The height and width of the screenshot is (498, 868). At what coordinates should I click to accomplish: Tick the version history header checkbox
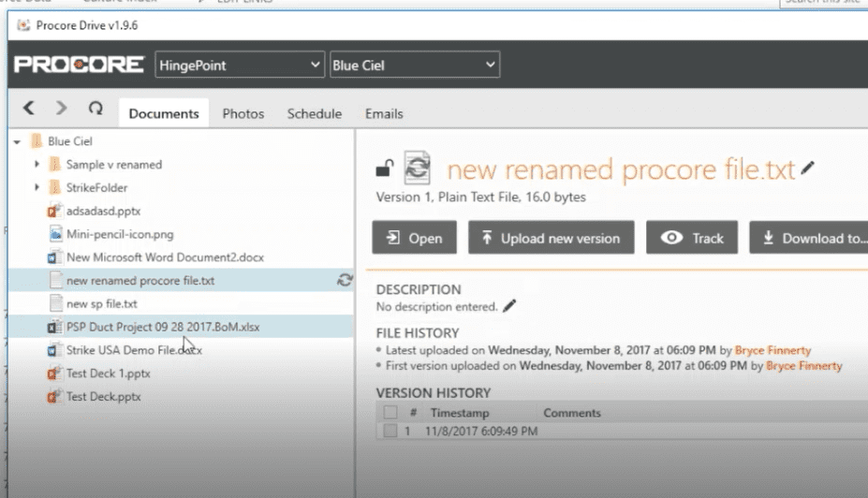(390, 412)
